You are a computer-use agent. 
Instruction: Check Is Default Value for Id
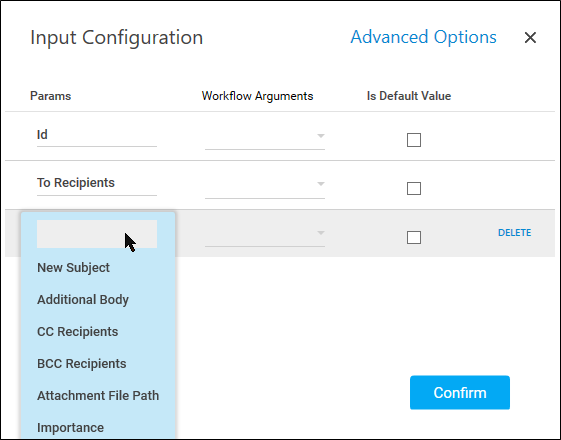pyautogui.click(x=414, y=140)
